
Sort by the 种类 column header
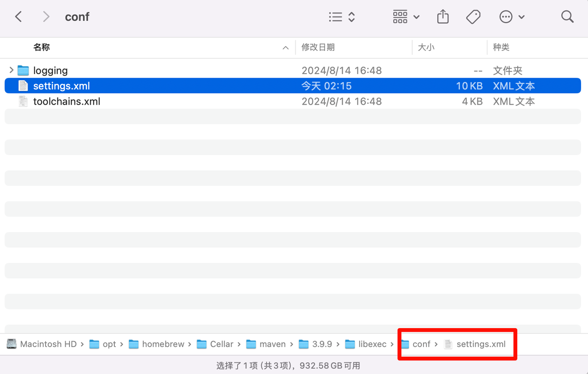coord(501,47)
